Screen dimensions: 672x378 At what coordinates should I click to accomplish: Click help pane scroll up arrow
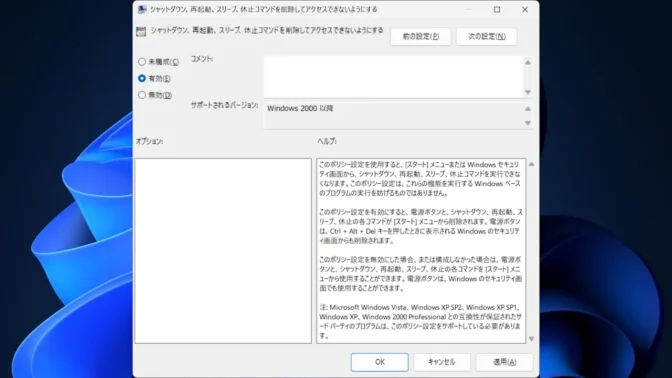point(531,164)
